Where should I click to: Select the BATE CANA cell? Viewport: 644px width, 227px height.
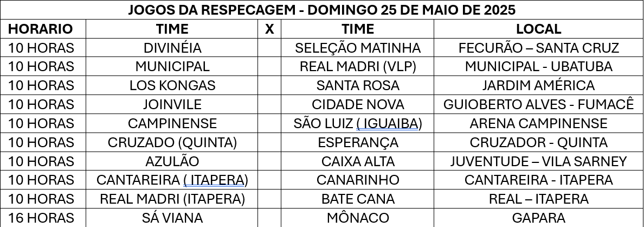coord(358,199)
